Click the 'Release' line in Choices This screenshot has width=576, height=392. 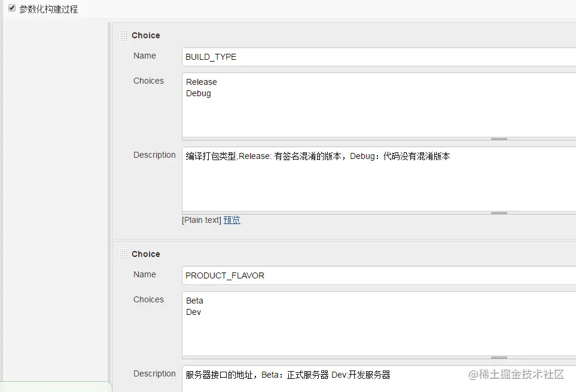coord(202,82)
